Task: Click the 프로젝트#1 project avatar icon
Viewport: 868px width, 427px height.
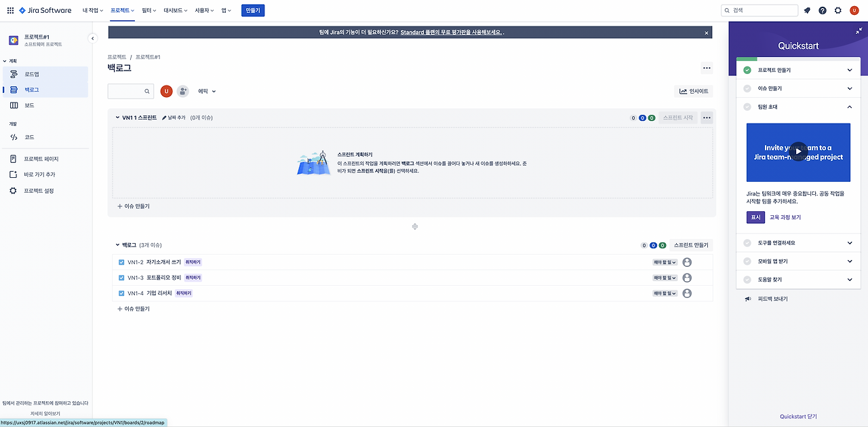Action: [14, 40]
